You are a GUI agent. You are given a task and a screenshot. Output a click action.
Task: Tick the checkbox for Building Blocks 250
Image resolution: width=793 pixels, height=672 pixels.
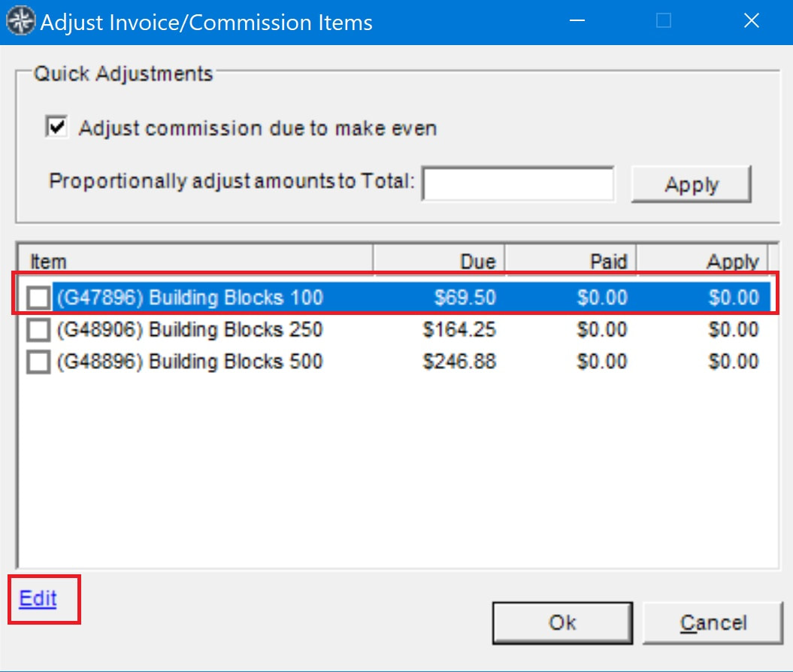[x=38, y=330]
